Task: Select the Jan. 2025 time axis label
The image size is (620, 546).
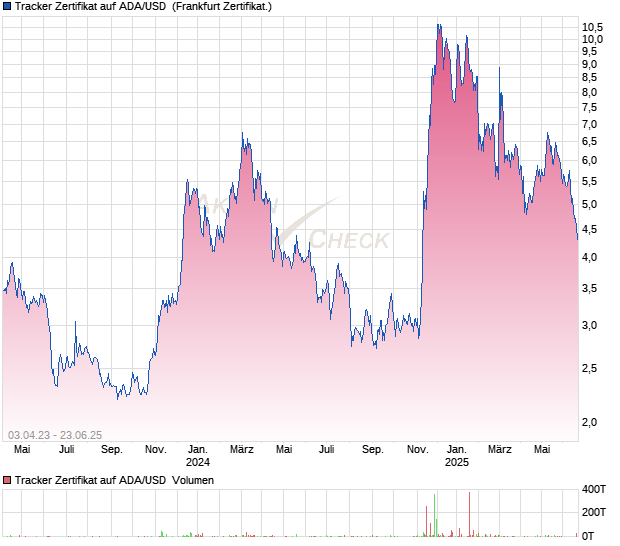Action: pos(457,456)
